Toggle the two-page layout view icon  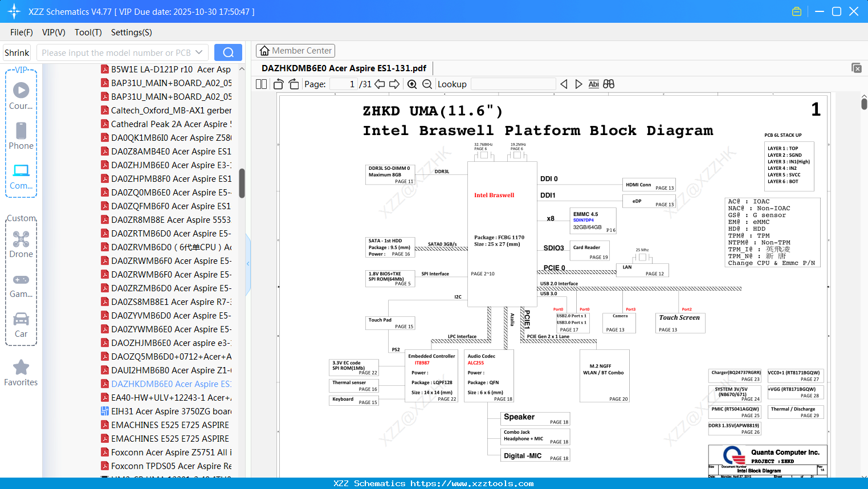(261, 84)
